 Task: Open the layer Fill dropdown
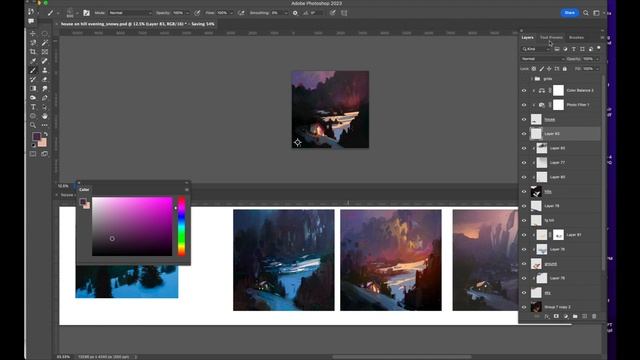(x=597, y=69)
